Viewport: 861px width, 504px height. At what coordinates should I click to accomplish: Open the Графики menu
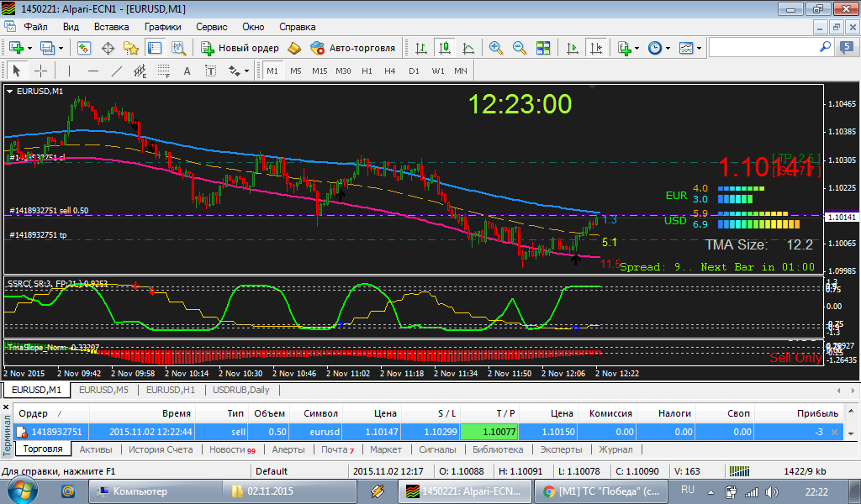162,27
